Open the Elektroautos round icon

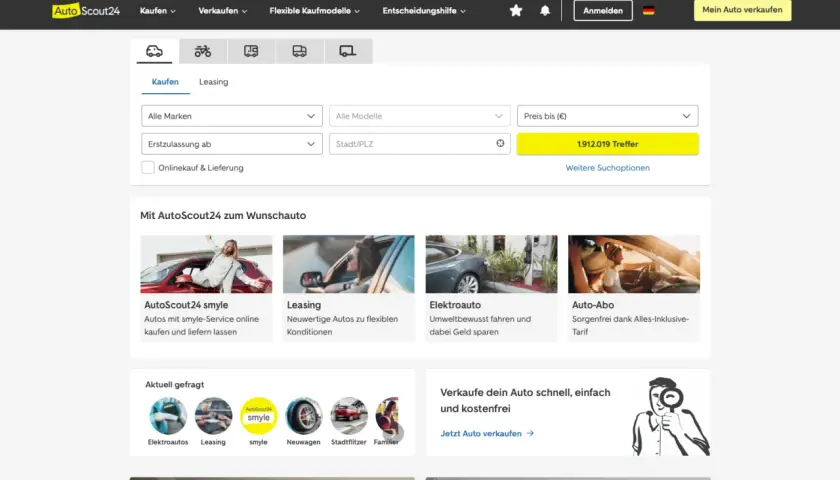coord(168,416)
